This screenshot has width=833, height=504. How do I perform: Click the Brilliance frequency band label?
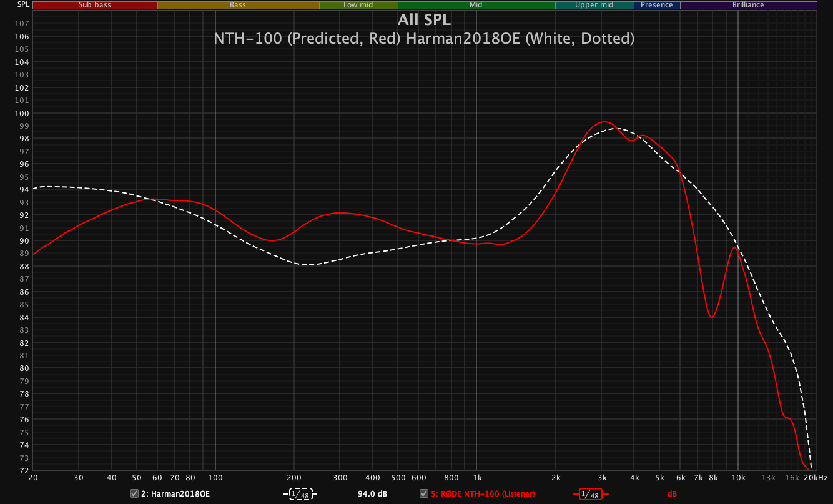(x=748, y=5)
